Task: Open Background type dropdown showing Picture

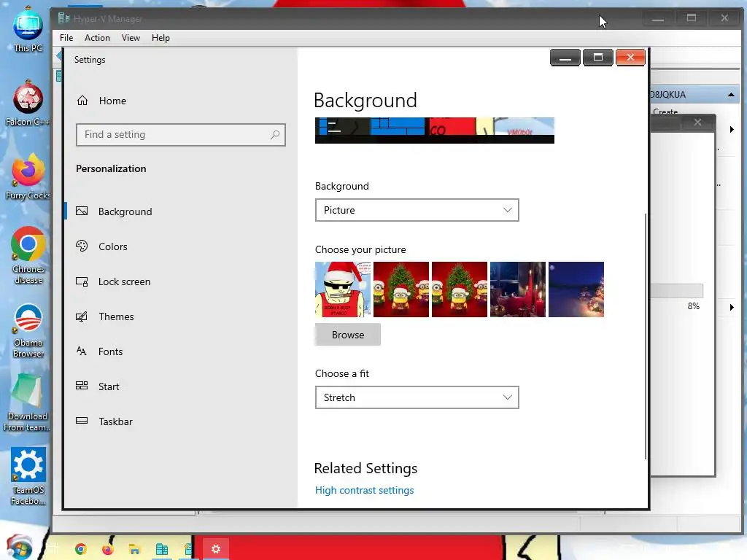Action: [x=417, y=210]
